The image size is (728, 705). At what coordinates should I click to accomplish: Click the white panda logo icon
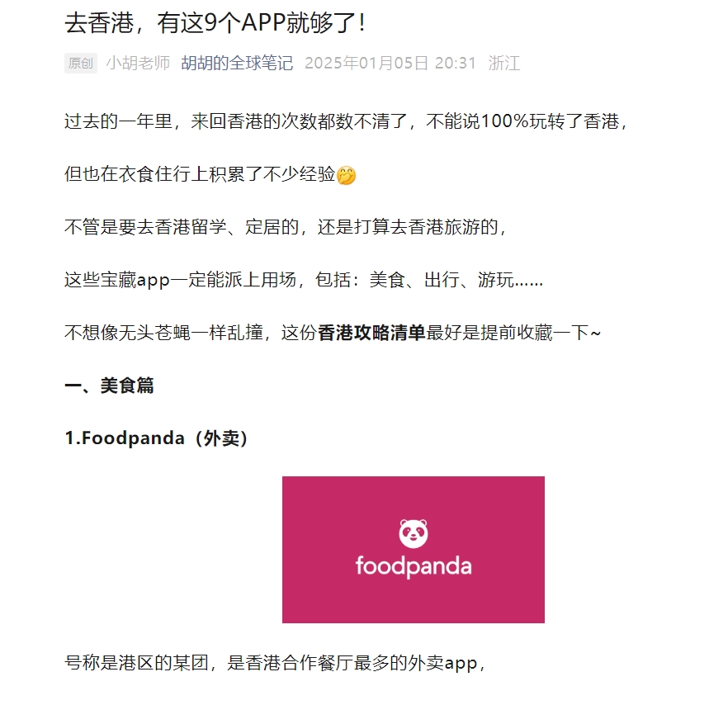(x=414, y=533)
